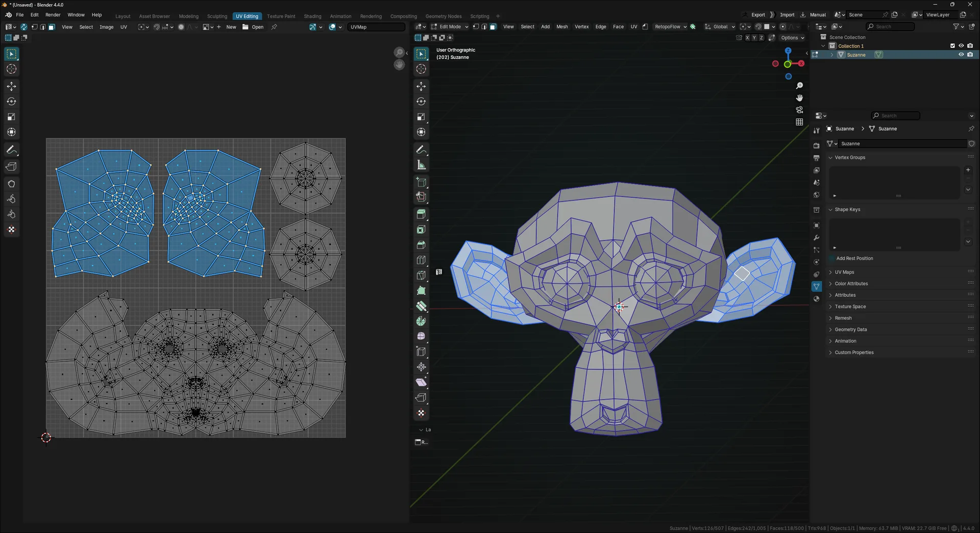
Task: Expand the UV Maps panel
Action: pyautogui.click(x=830, y=272)
